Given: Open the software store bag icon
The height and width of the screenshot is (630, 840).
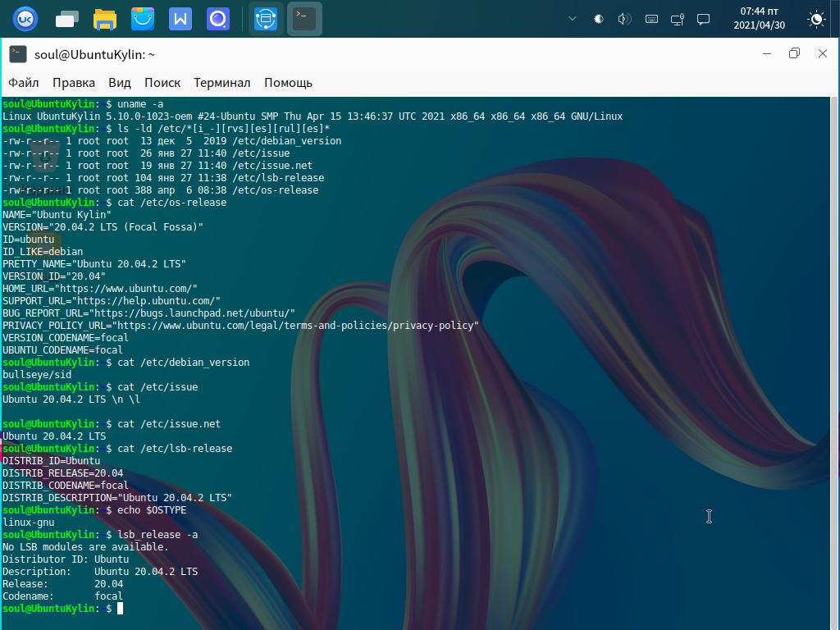Looking at the screenshot, I should 143,20.
